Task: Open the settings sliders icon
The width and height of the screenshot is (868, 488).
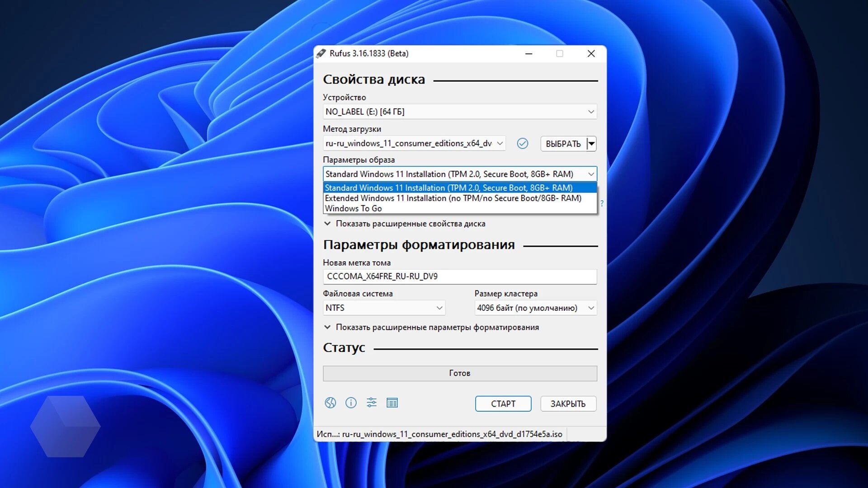Action: point(372,403)
